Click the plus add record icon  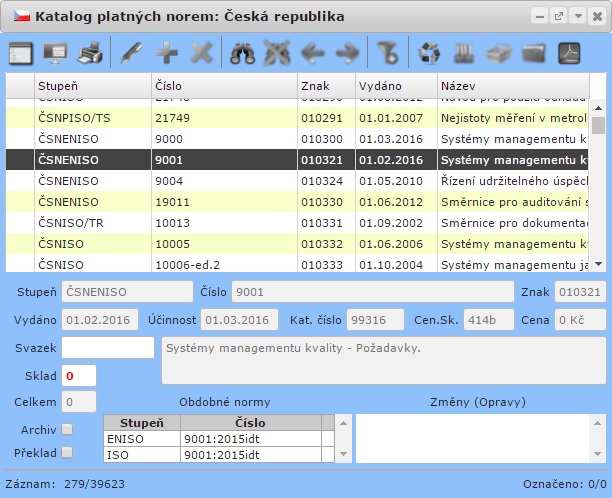pyautogui.click(x=167, y=53)
